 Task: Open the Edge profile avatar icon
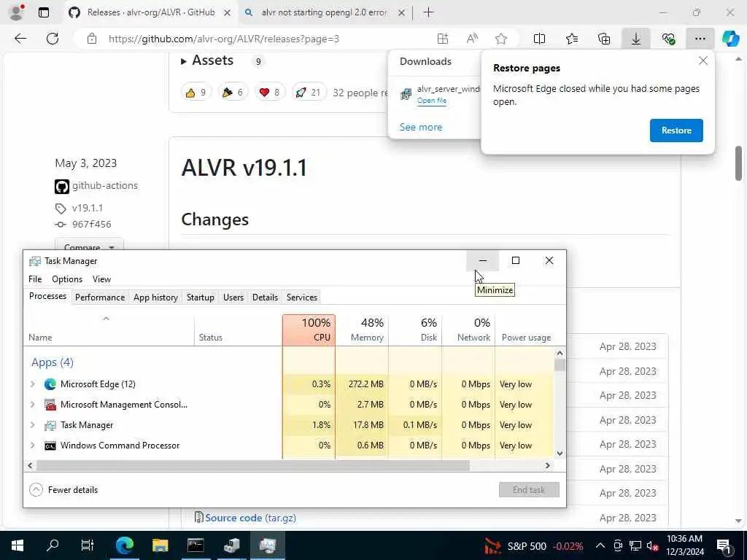pos(17,12)
